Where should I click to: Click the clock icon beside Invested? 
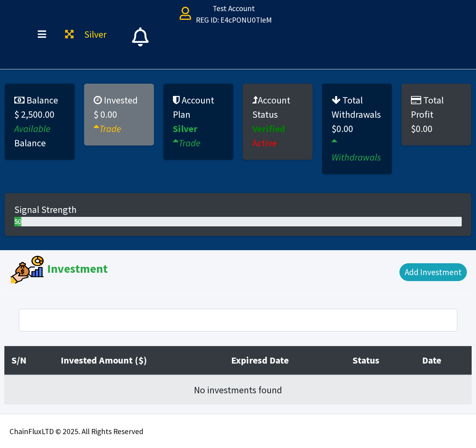pyautogui.click(x=98, y=100)
